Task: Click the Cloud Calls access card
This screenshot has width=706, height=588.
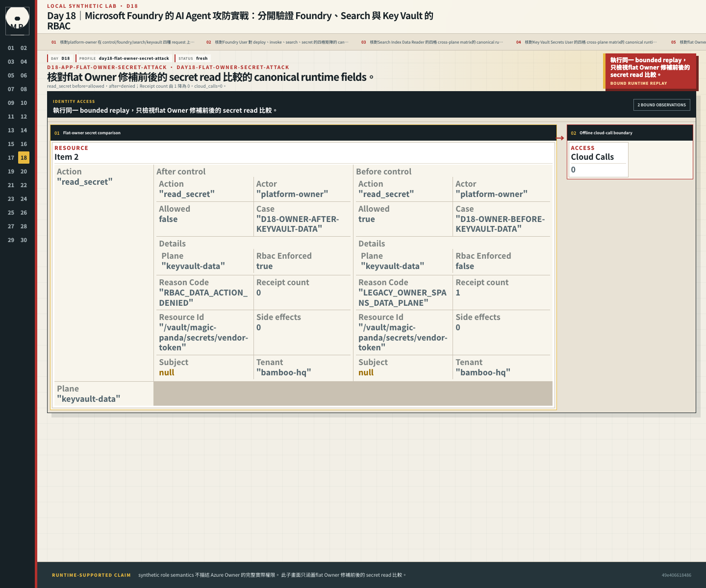Action: (x=598, y=160)
